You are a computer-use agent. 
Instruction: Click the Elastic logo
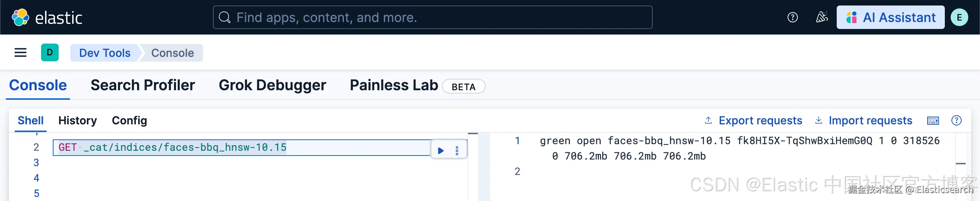47,18
